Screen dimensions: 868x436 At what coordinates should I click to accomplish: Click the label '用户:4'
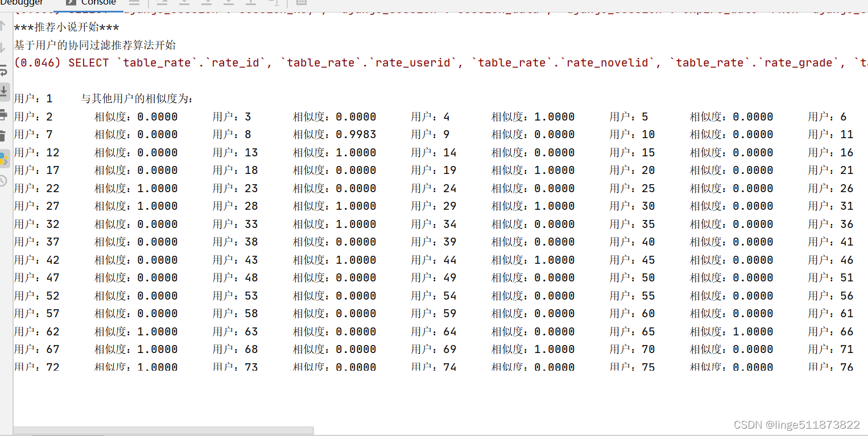pyautogui.click(x=431, y=117)
